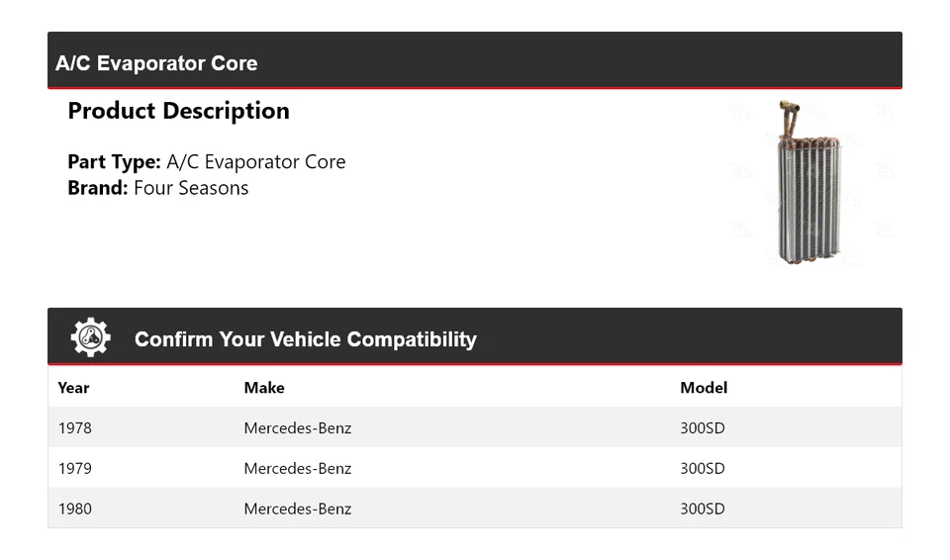Click the 1978 year cell

tap(75, 428)
